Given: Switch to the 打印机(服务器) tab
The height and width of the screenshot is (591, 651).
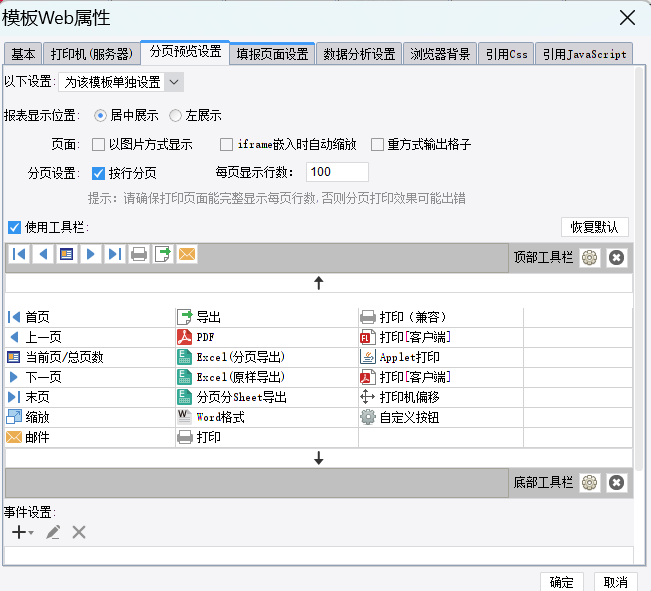Looking at the screenshot, I should [x=91, y=54].
